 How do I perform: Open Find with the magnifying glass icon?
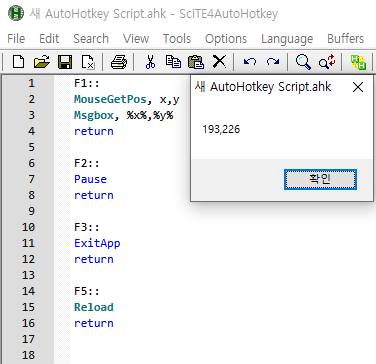(x=303, y=62)
